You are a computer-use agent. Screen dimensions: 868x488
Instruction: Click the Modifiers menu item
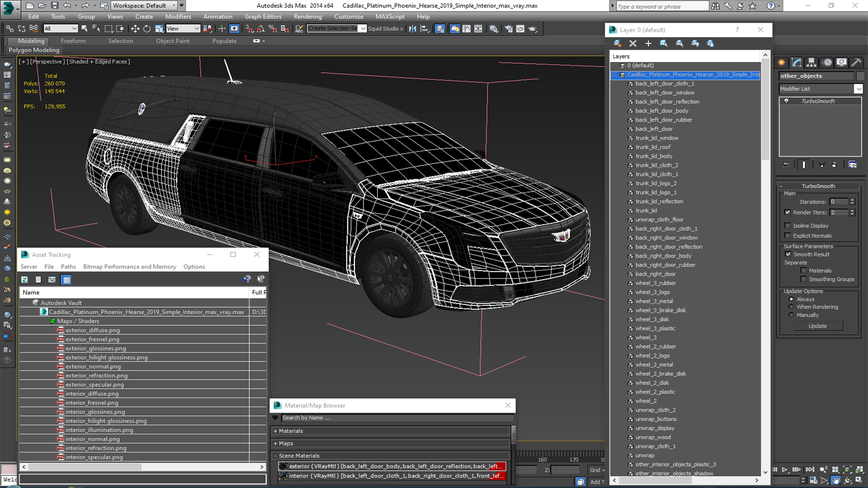(x=178, y=16)
